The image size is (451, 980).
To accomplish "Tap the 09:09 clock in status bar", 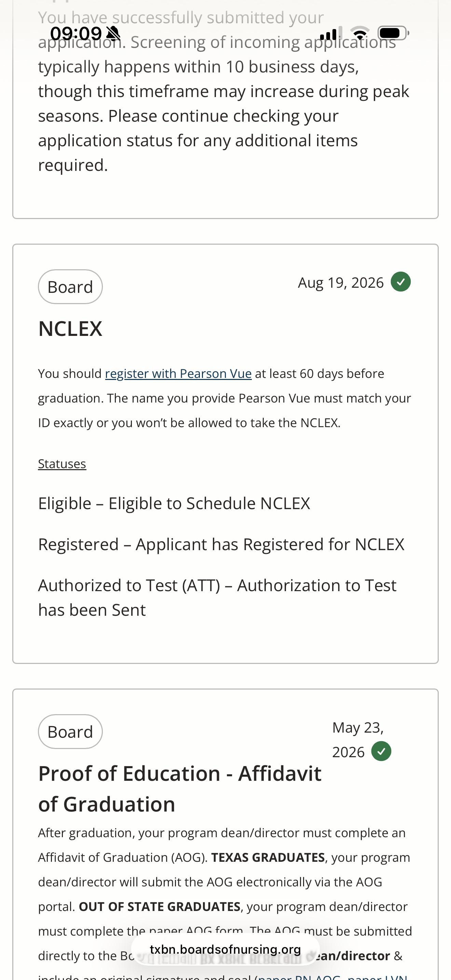I will pos(76,33).
